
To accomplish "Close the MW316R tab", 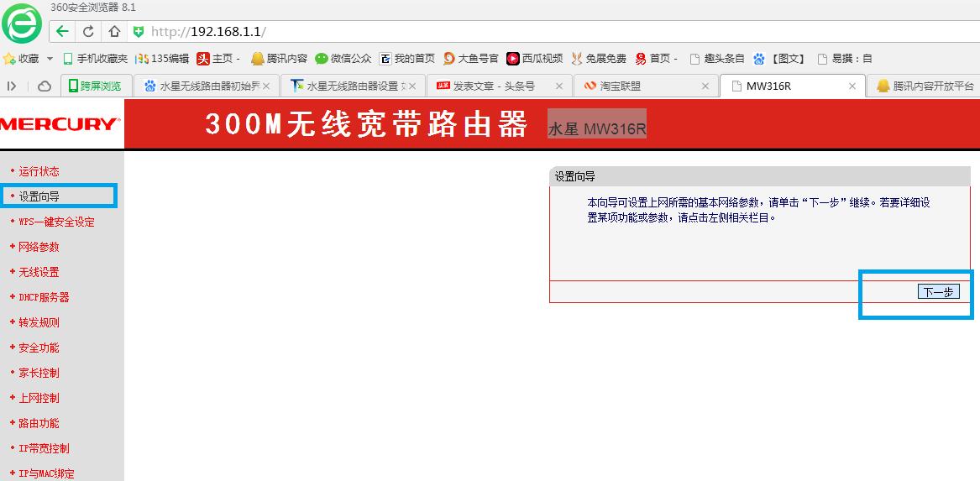I will [x=852, y=86].
